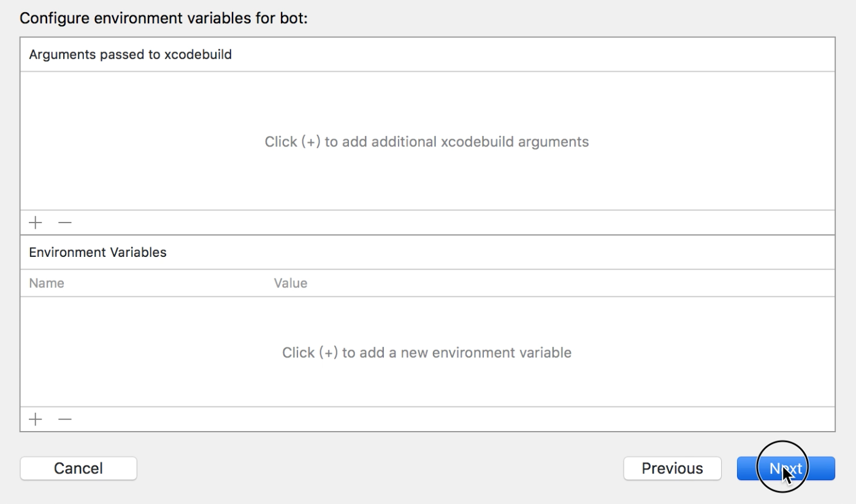Click the Name column header
This screenshot has width=856, height=504.
[x=47, y=283]
